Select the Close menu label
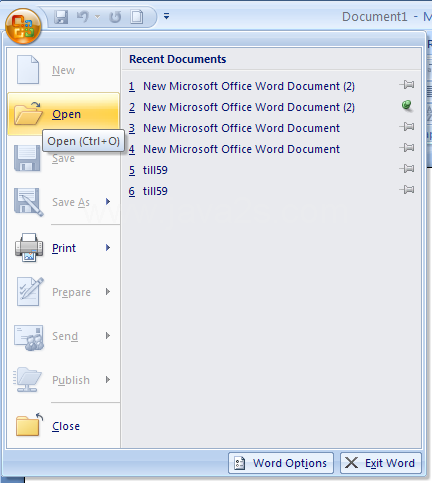 click(x=66, y=426)
